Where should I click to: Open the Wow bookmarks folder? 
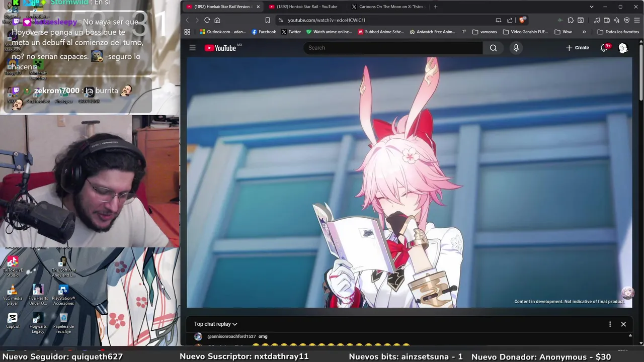(x=563, y=32)
